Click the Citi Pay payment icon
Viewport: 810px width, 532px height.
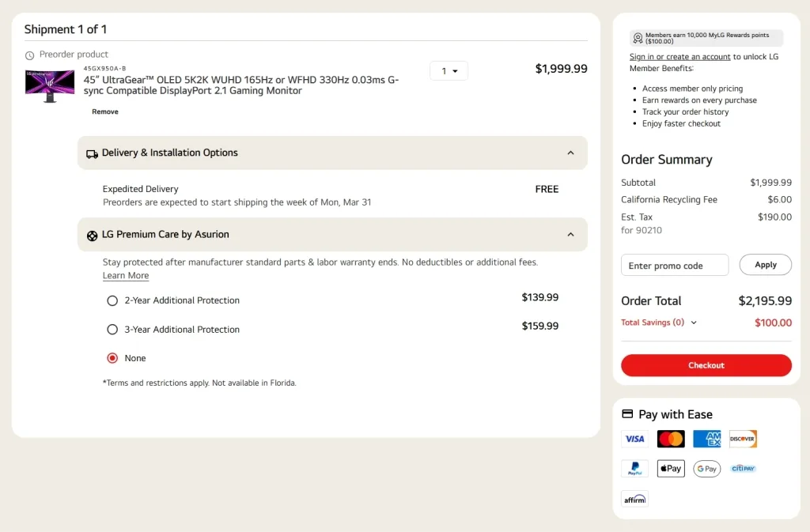pos(743,468)
